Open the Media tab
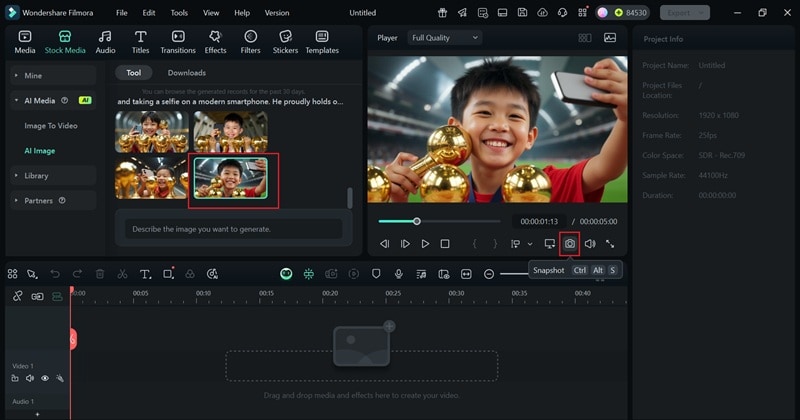 (24, 42)
